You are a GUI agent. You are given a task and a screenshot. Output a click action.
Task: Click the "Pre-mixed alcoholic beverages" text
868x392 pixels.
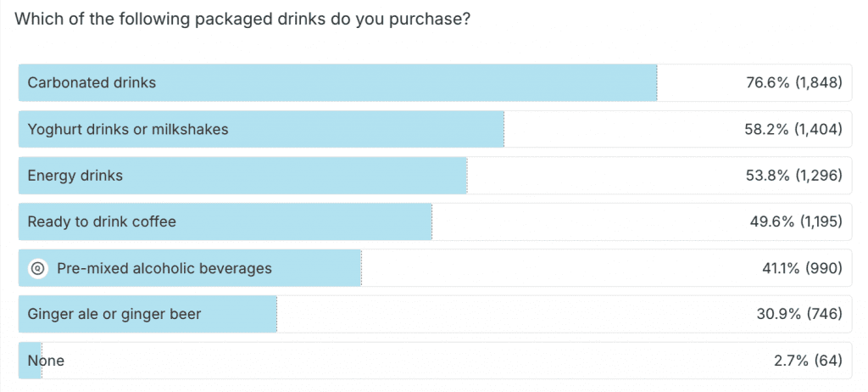tap(164, 268)
